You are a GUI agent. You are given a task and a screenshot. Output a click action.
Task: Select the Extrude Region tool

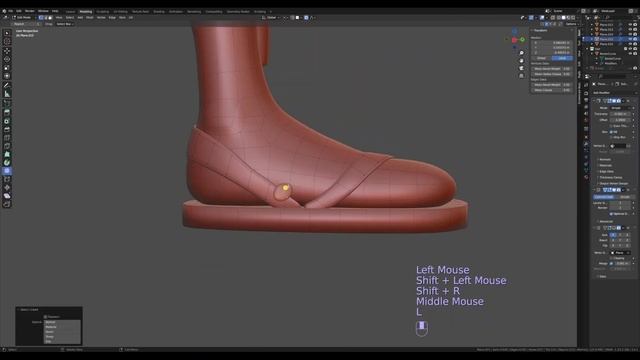(7, 112)
